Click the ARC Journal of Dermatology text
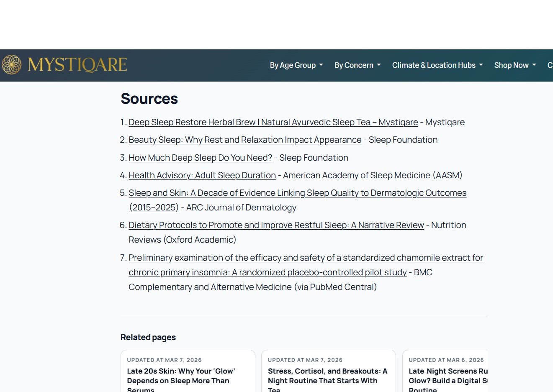The image size is (553, 392). (241, 208)
